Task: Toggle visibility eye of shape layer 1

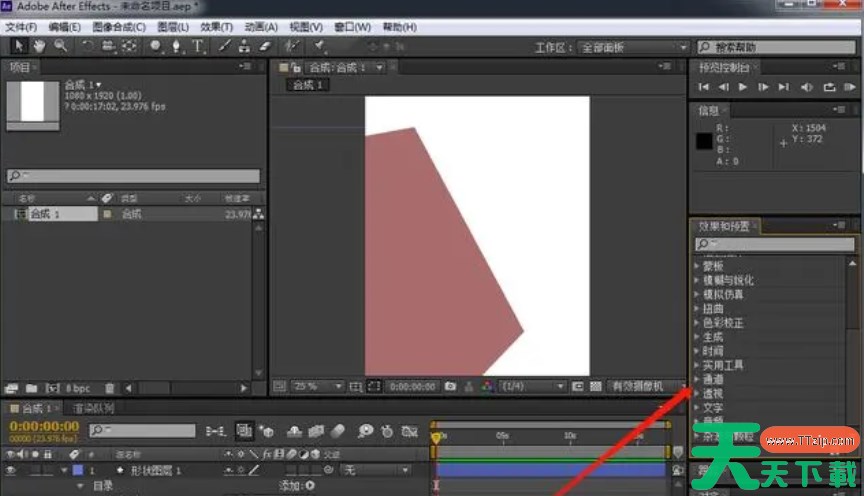Action: 11,470
